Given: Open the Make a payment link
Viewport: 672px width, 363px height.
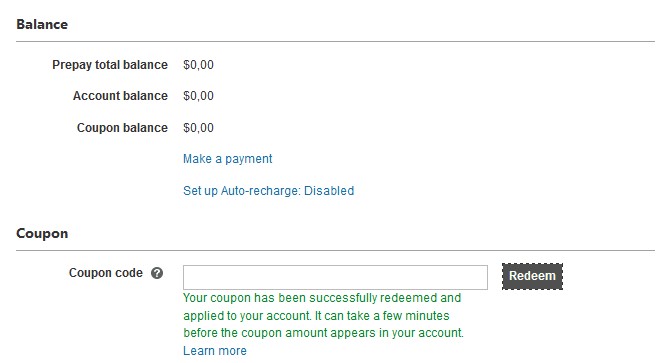Looking at the screenshot, I should [228, 159].
